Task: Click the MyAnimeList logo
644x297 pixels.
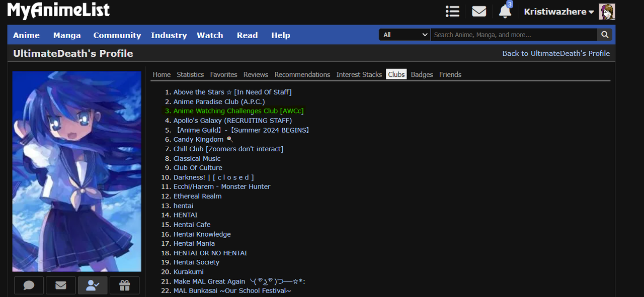Action: click(58, 11)
